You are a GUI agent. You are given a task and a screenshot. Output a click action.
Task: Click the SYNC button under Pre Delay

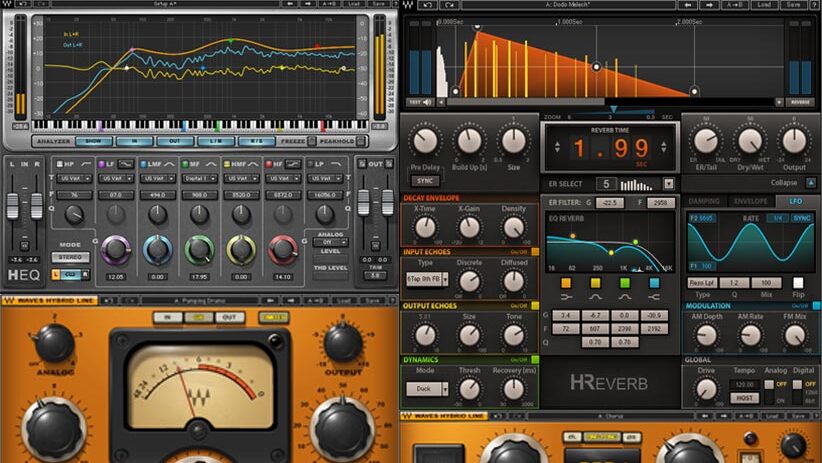[x=425, y=181]
